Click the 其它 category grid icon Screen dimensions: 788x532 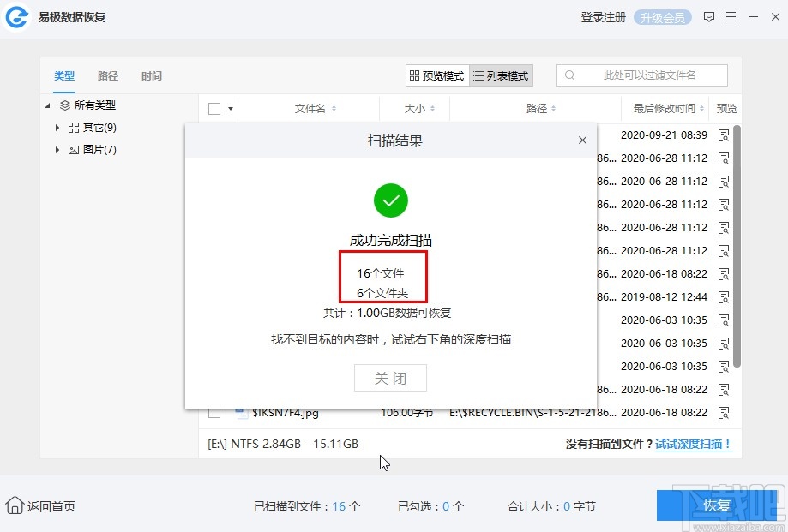tap(74, 128)
